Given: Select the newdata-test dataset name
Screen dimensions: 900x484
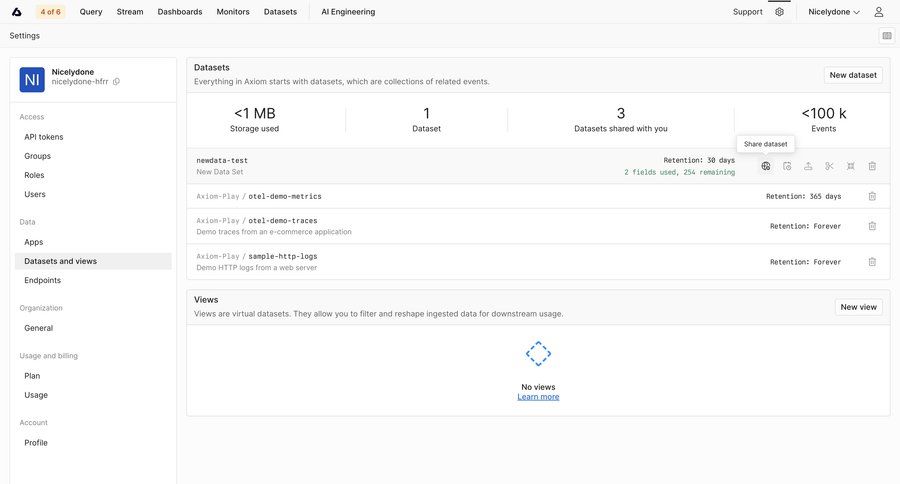Looking at the screenshot, I should (222, 161).
